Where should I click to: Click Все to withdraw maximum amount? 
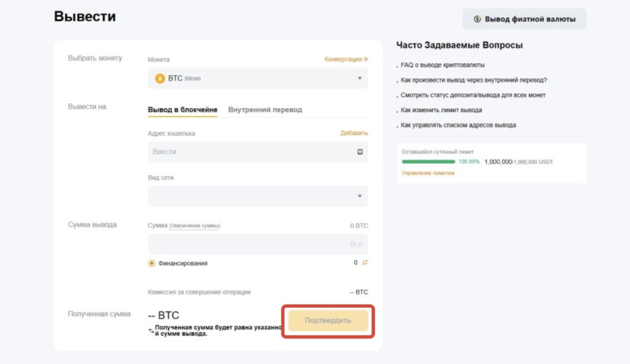356,244
